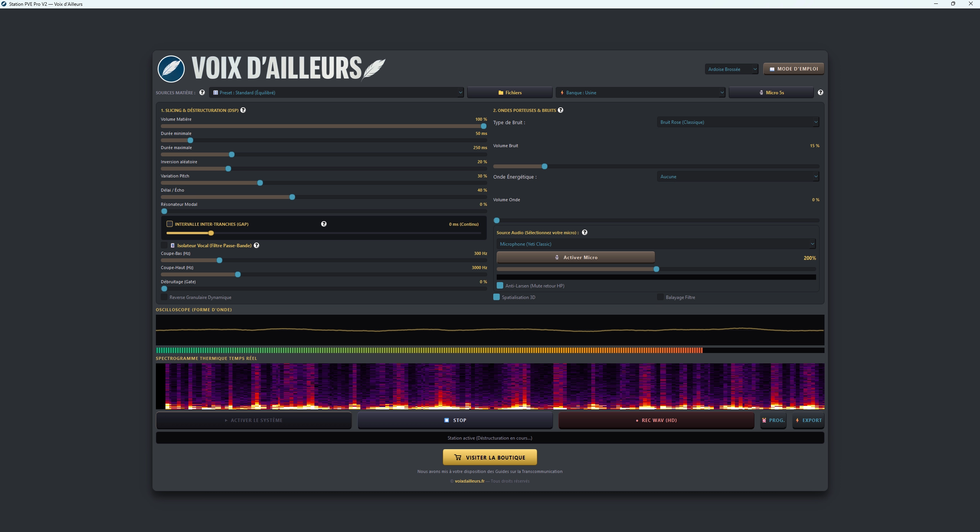This screenshot has height=532, width=980.
Task: Click Durée maximale slider handle
Action: (232, 154)
